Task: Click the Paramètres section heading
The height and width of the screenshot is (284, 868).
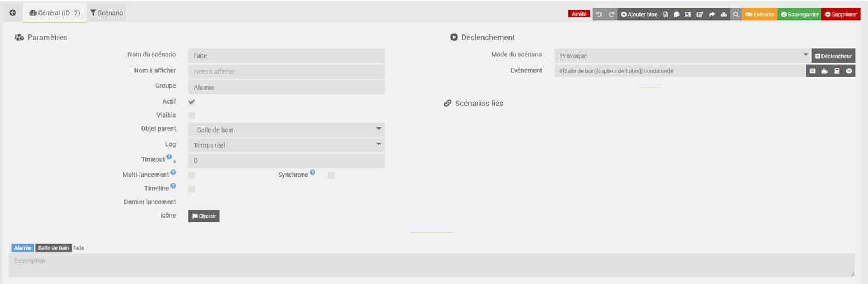Action: click(41, 37)
